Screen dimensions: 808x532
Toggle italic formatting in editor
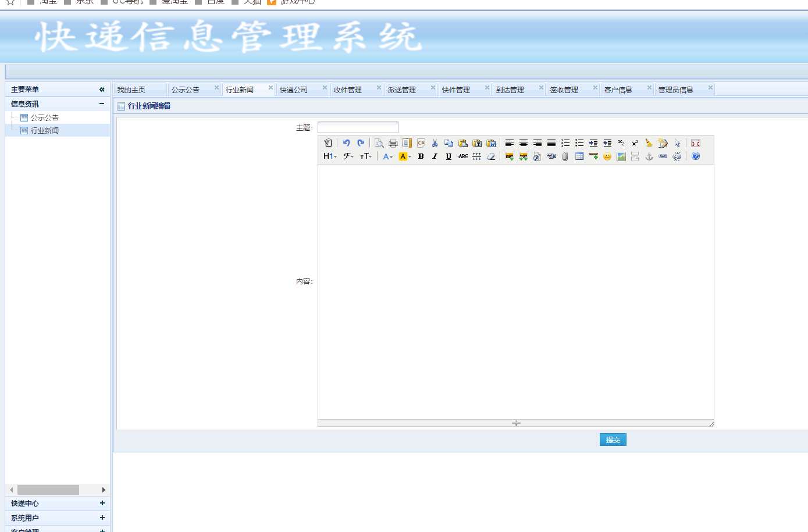click(435, 156)
